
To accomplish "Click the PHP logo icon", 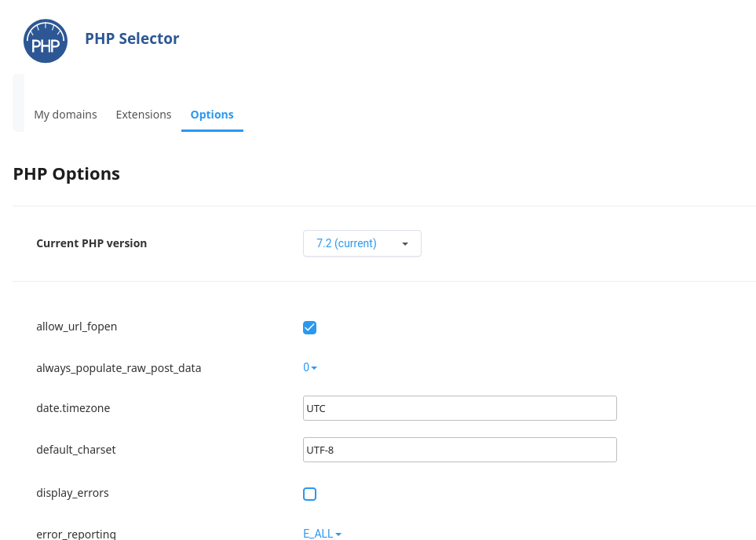I will point(46,41).
